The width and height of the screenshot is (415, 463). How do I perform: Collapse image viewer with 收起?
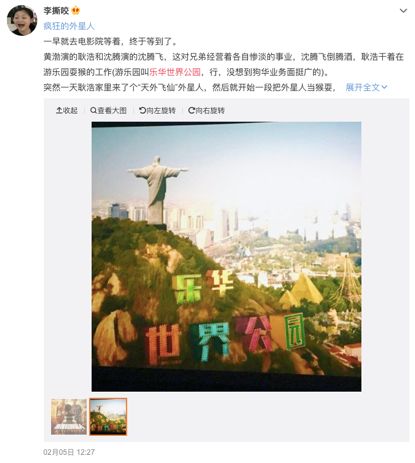(x=67, y=110)
